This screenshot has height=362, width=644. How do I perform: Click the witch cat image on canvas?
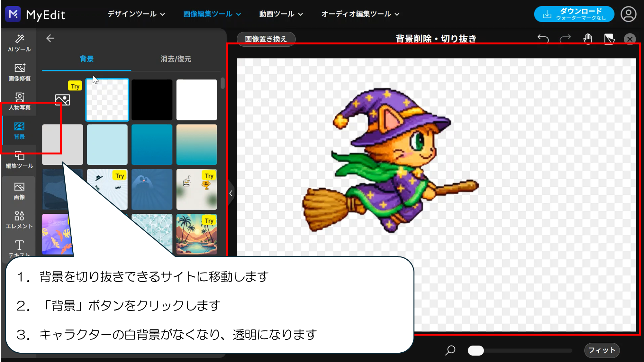[x=390, y=160]
